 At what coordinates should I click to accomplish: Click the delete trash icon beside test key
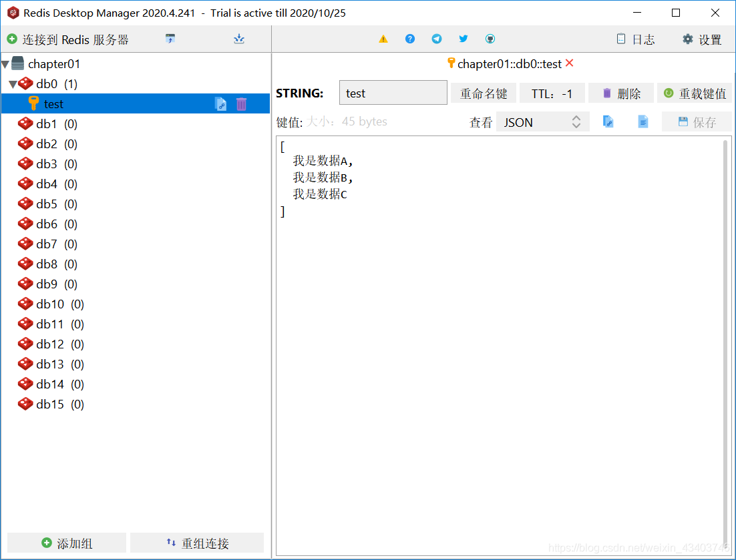pyautogui.click(x=242, y=103)
